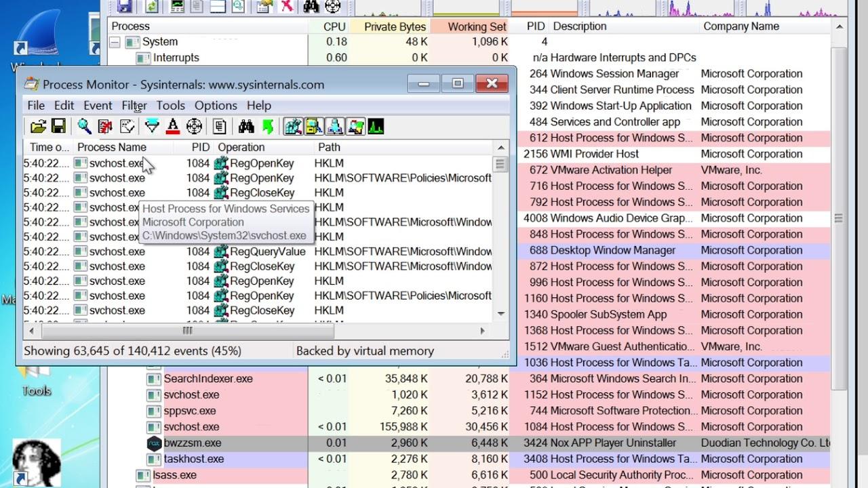868x488 pixels.
Task: Click the vertical scrollbar in Process Monitor
Action: tap(501, 163)
